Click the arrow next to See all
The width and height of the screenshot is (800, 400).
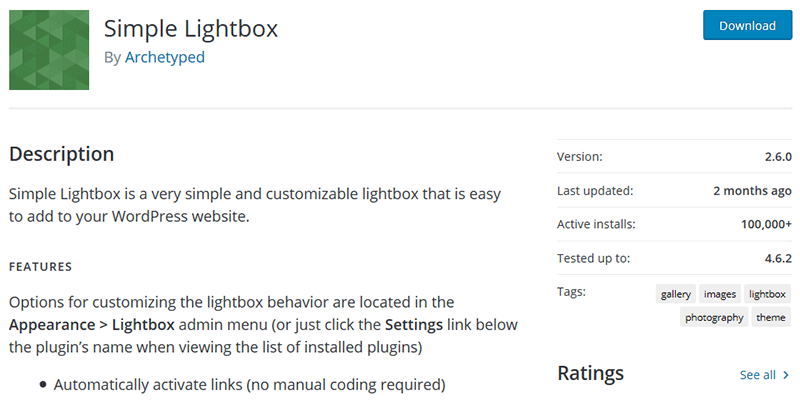[x=786, y=375]
